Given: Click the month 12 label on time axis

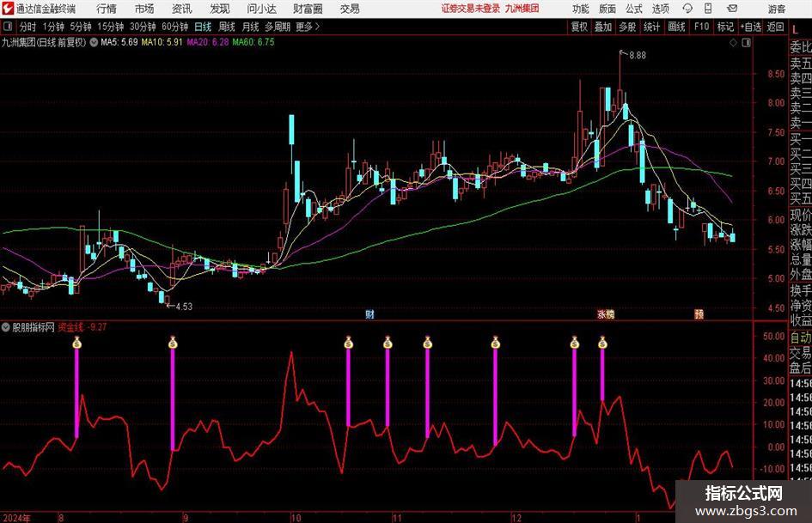Looking at the screenshot, I should pos(516,517).
